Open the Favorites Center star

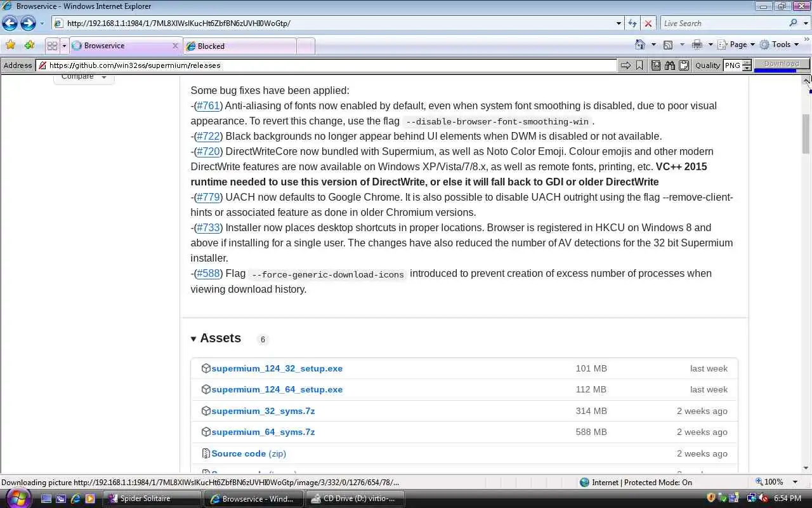(10, 45)
